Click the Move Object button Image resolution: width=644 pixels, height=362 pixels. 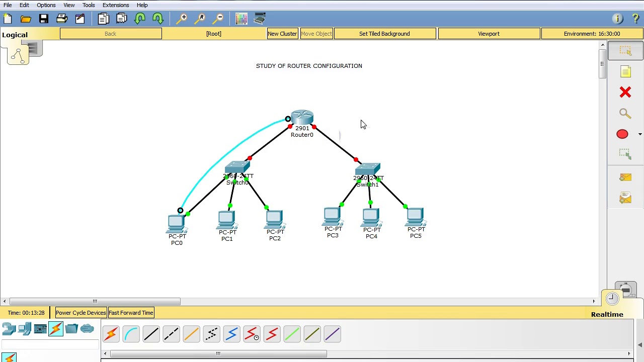(x=316, y=34)
